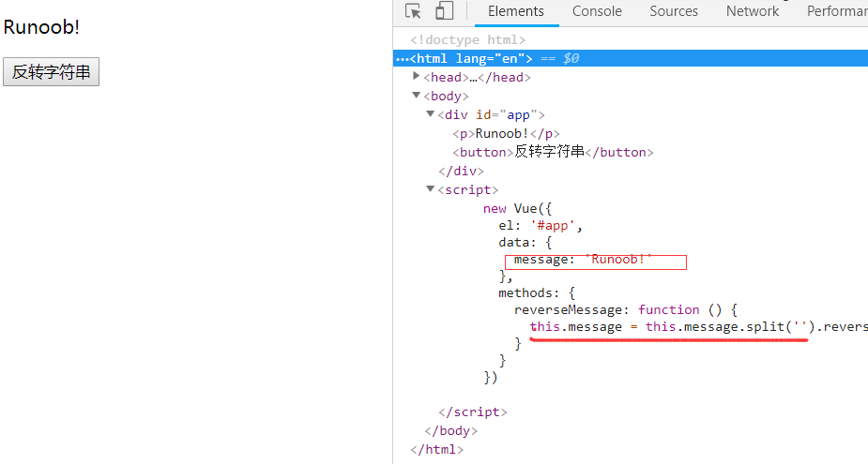Screen dimensions: 868x464
Task: Select the closing </body> tag line
Action: coord(450,430)
